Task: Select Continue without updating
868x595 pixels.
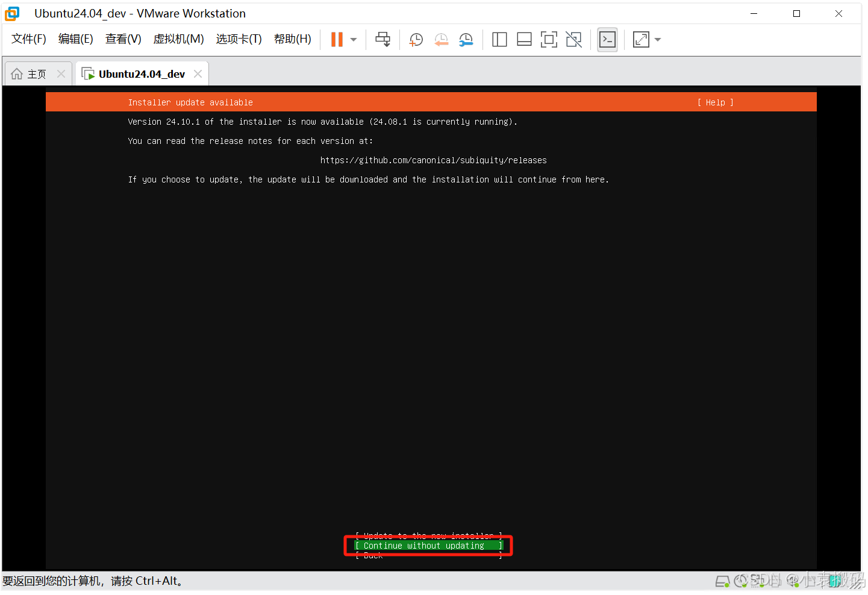Action: click(429, 546)
